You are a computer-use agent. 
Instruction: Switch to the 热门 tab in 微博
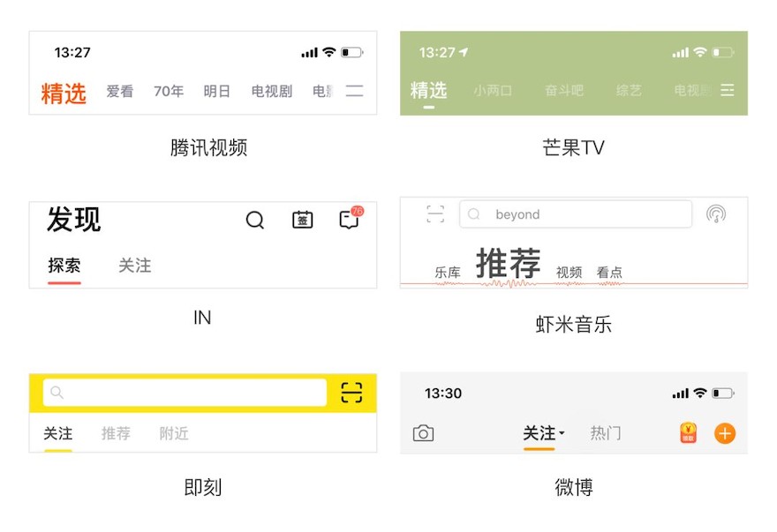point(606,433)
